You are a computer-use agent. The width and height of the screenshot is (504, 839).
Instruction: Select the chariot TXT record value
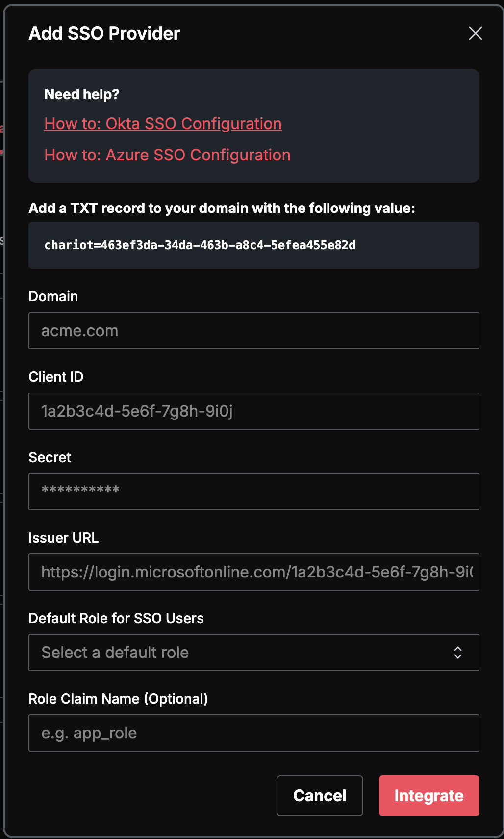[x=200, y=245]
